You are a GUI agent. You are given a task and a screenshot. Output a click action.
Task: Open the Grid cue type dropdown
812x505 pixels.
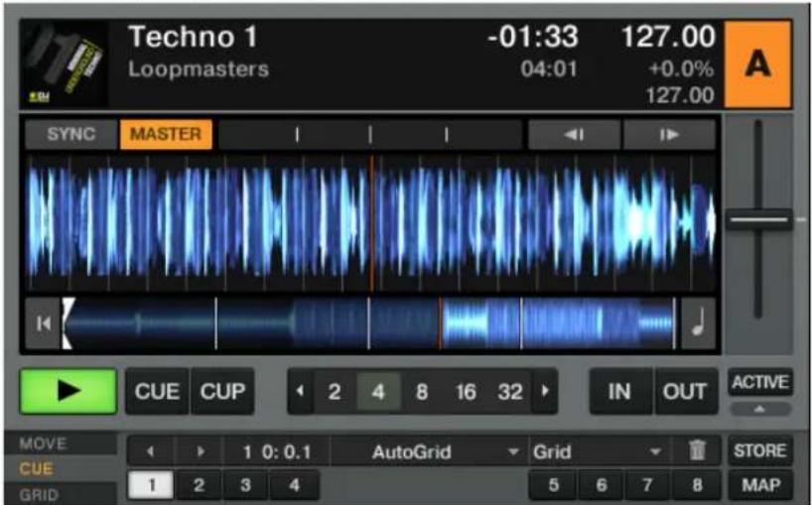click(600, 451)
